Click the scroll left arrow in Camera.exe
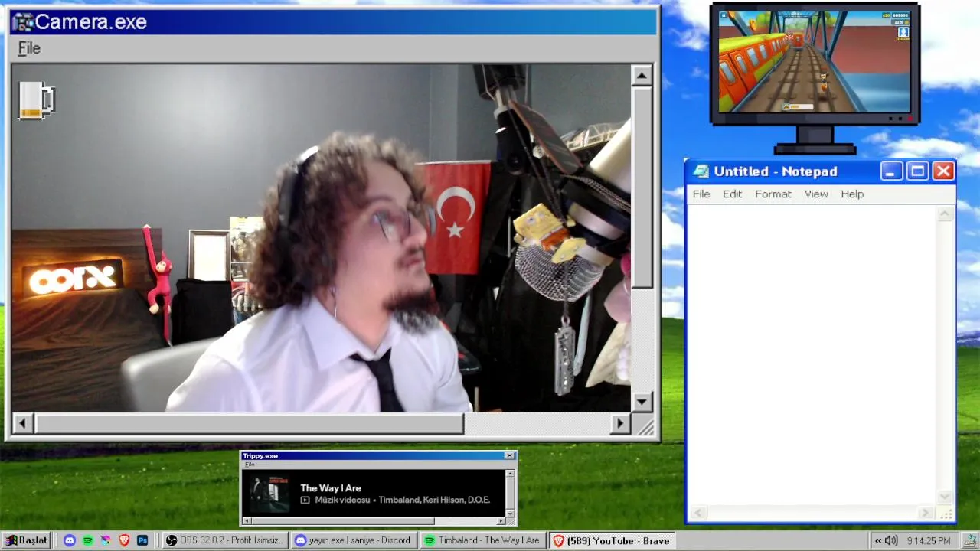980x551 pixels. [x=22, y=423]
